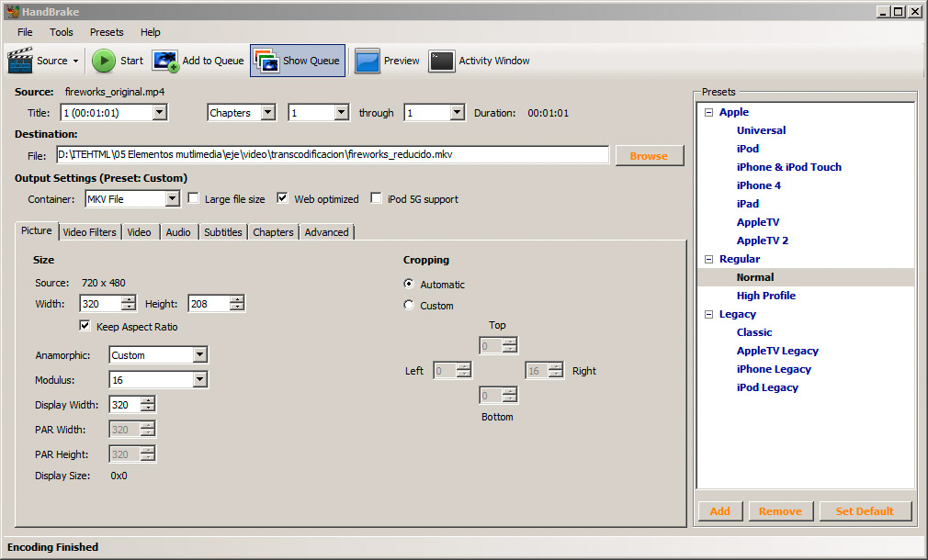The image size is (928, 560).
Task: Select the iPod preset
Action: (x=748, y=149)
